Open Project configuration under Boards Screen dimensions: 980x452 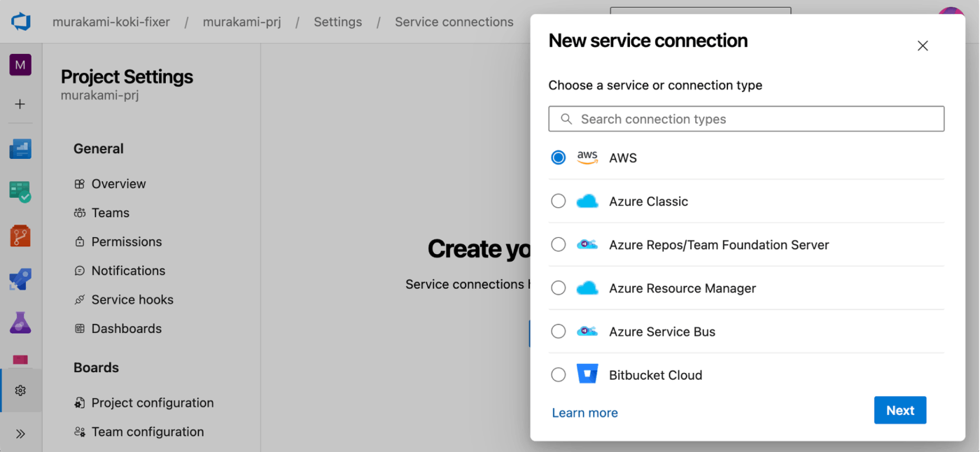pos(153,403)
